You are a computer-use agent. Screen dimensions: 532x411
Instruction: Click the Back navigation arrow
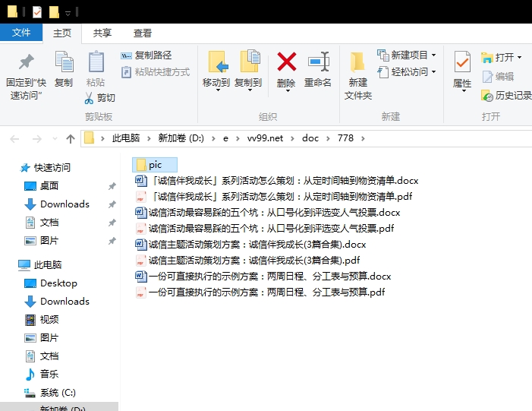click(14, 138)
